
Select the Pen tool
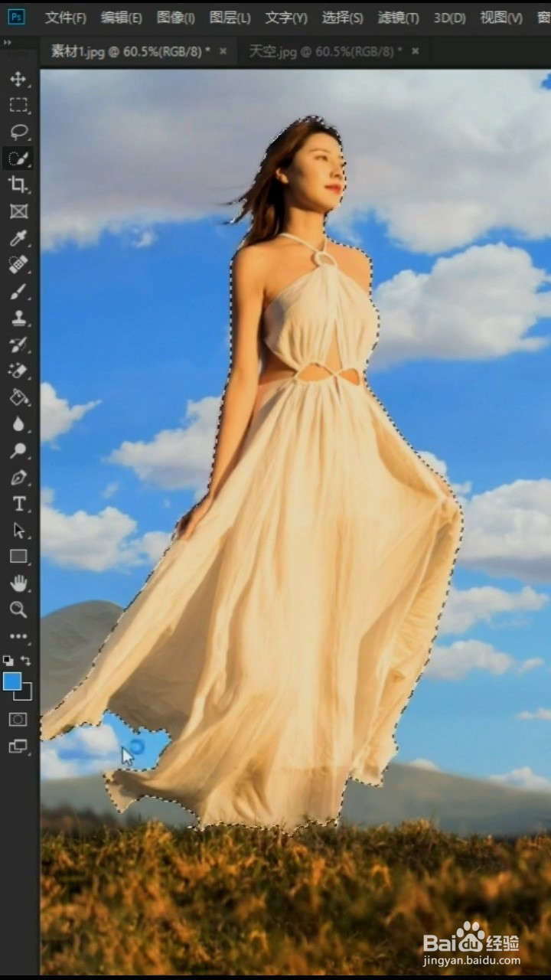tap(18, 478)
